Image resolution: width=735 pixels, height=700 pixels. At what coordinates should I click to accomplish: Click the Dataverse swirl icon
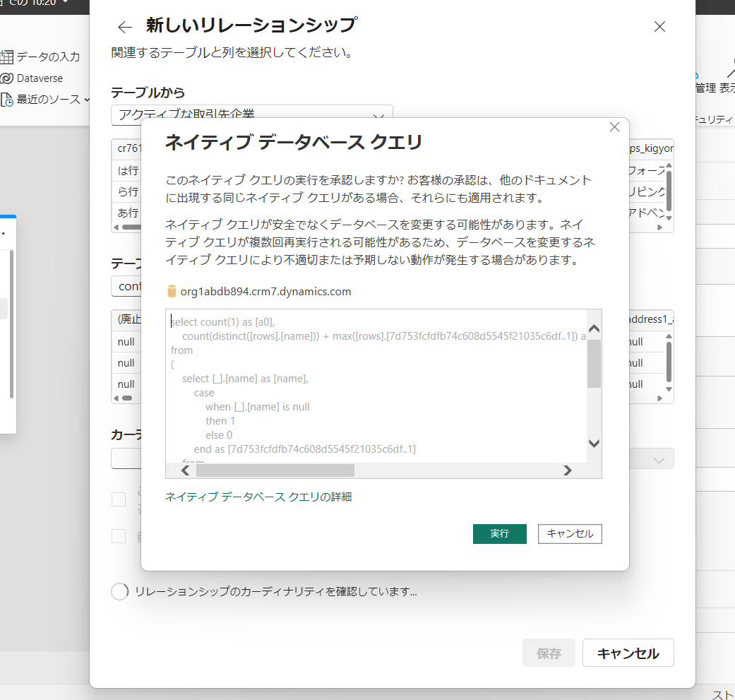click(6, 78)
